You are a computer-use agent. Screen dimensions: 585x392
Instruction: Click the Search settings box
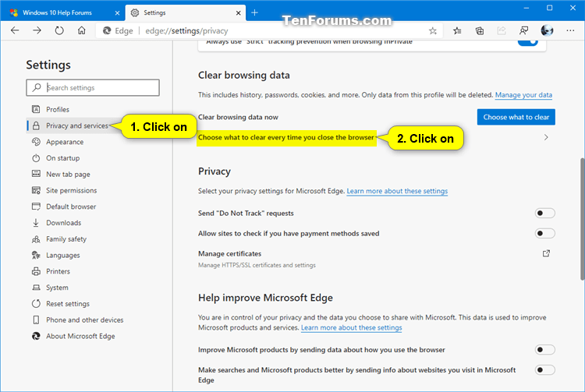click(93, 87)
